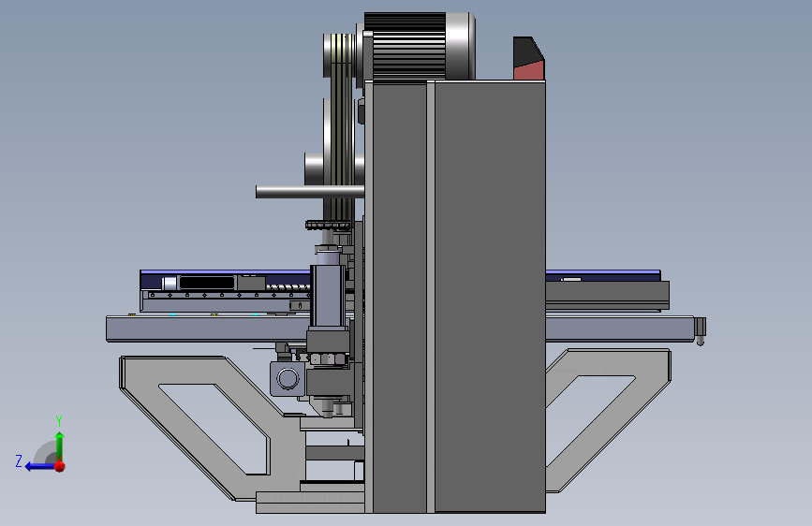Select the large dark gray cabinet panel
Image resolution: width=812 pixels, height=526 pixels.
tap(490, 296)
